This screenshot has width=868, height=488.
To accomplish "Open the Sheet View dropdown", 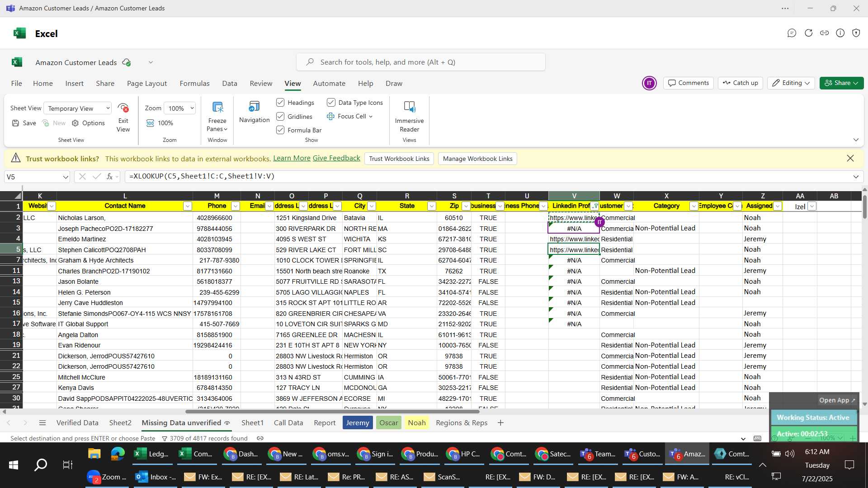I will coord(78,108).
